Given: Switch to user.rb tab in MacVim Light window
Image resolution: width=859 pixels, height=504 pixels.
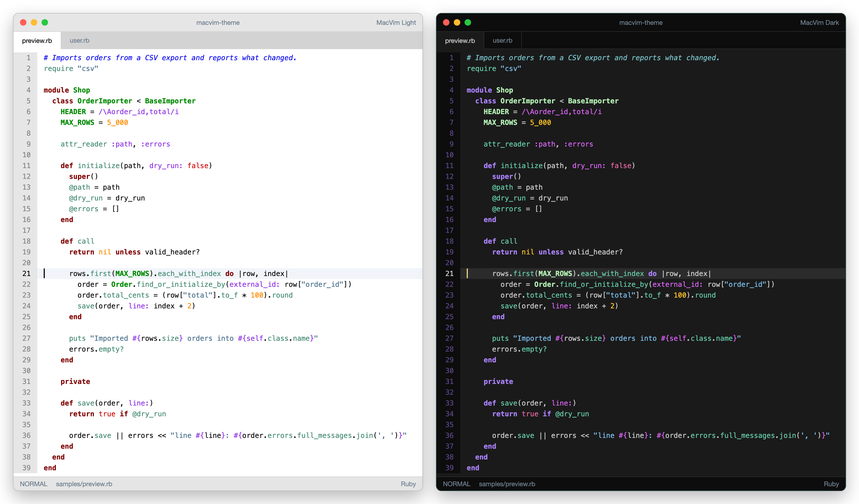Looking at the screenshot, I should click(x=79, y=40).
